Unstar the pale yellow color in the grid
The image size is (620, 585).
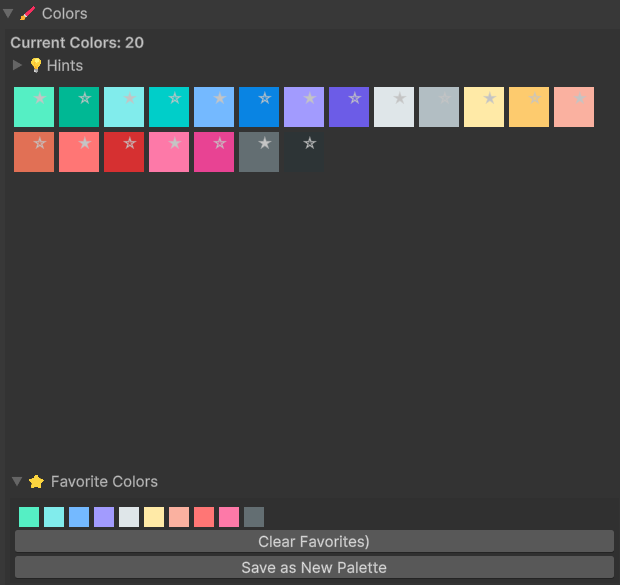[x=490, y=98]
